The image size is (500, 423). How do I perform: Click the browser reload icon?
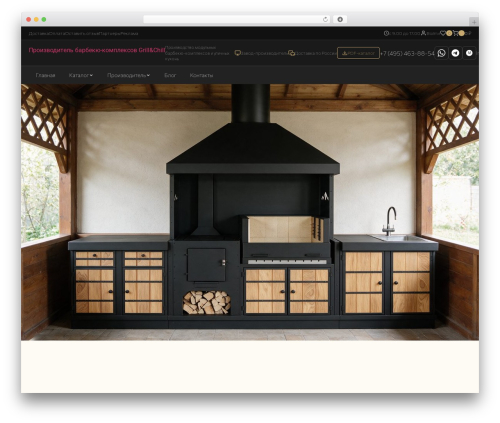(325, 19)
